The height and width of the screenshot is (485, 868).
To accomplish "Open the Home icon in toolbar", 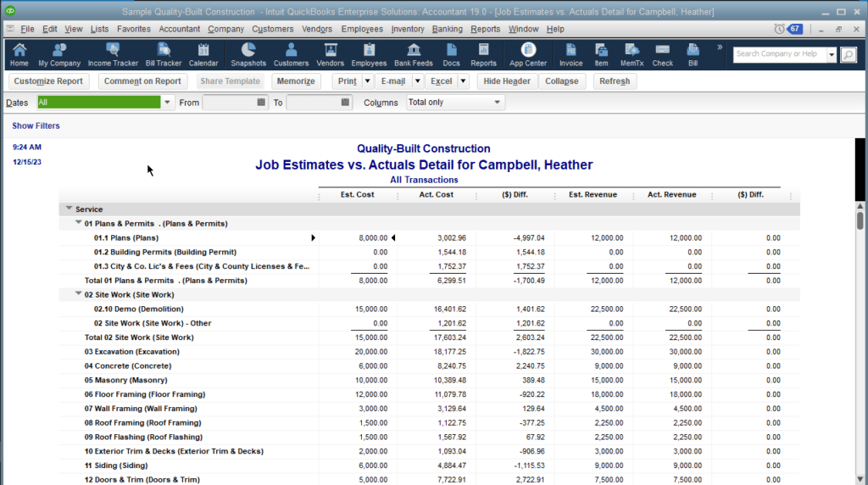I will (x=19, y=55).
